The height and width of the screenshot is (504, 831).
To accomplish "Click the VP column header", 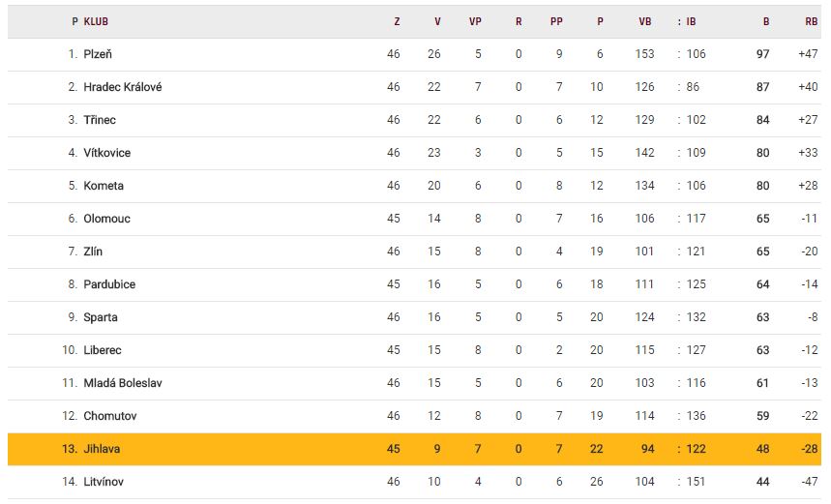I will tap(475, 21).
